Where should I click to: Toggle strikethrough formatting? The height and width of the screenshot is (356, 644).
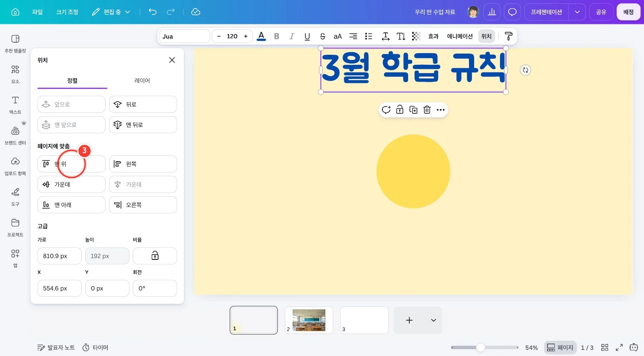[x=322, y=36]
